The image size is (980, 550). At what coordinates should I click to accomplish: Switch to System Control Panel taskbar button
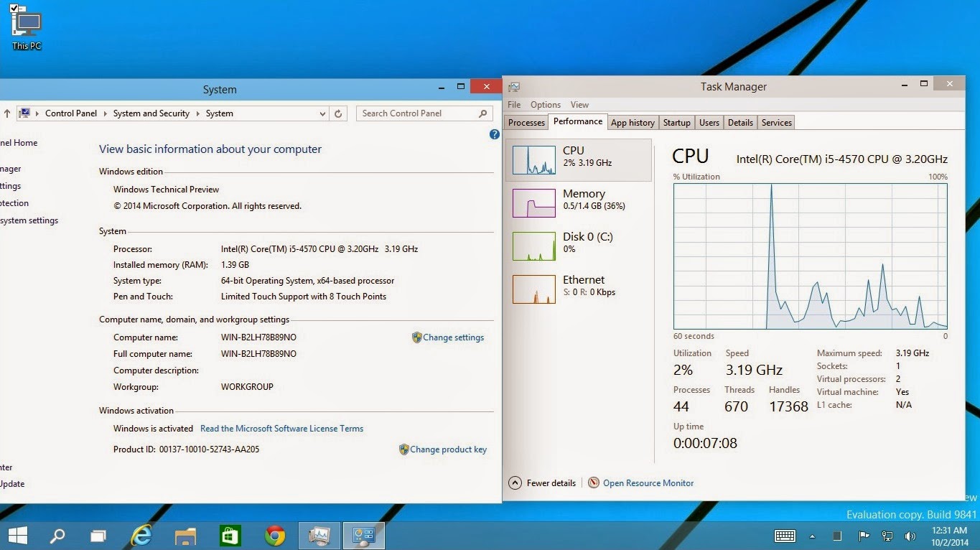[364, 536]
